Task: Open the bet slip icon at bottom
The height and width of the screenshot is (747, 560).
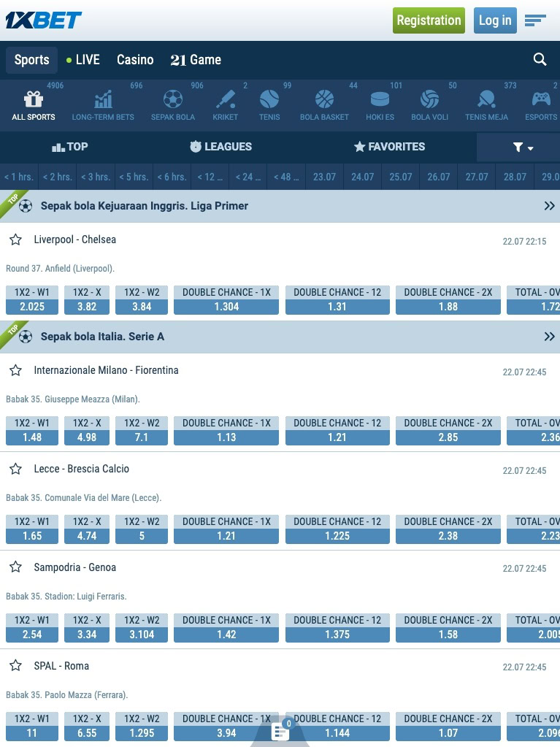Action: [x=280, y=731]
